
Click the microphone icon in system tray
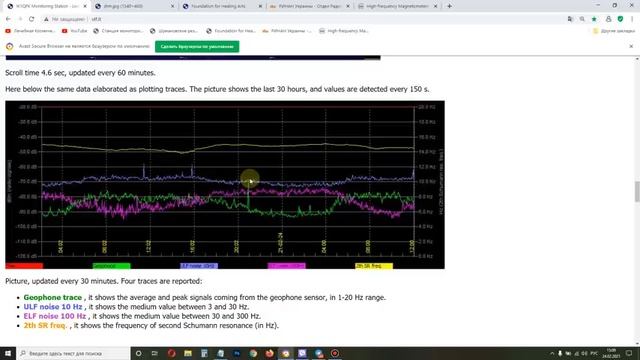(560, 353)
